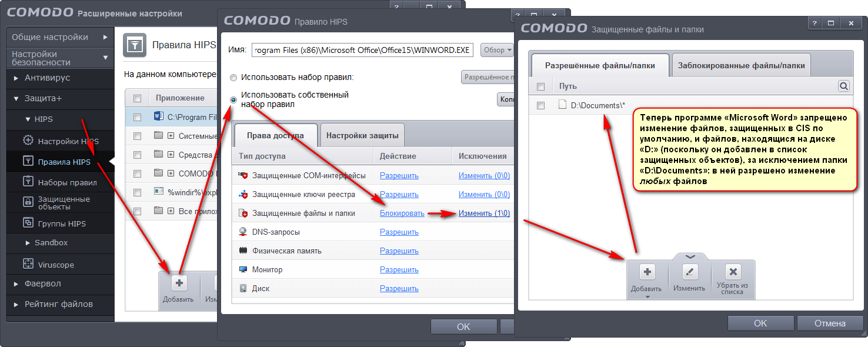Click Блокировать link for protected files
Screen dimensions: 868x347
coord(402,213)
